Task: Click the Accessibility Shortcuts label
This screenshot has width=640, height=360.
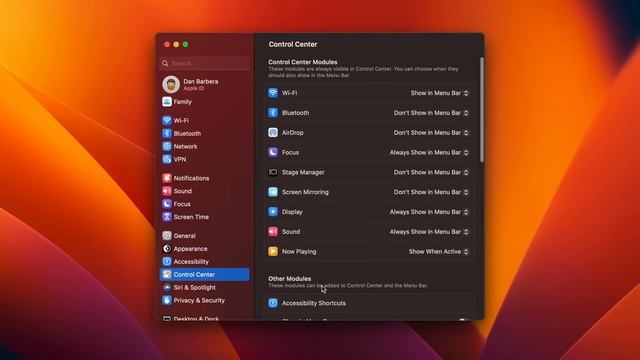Action: pyautogui.click(x=314, y=303)
